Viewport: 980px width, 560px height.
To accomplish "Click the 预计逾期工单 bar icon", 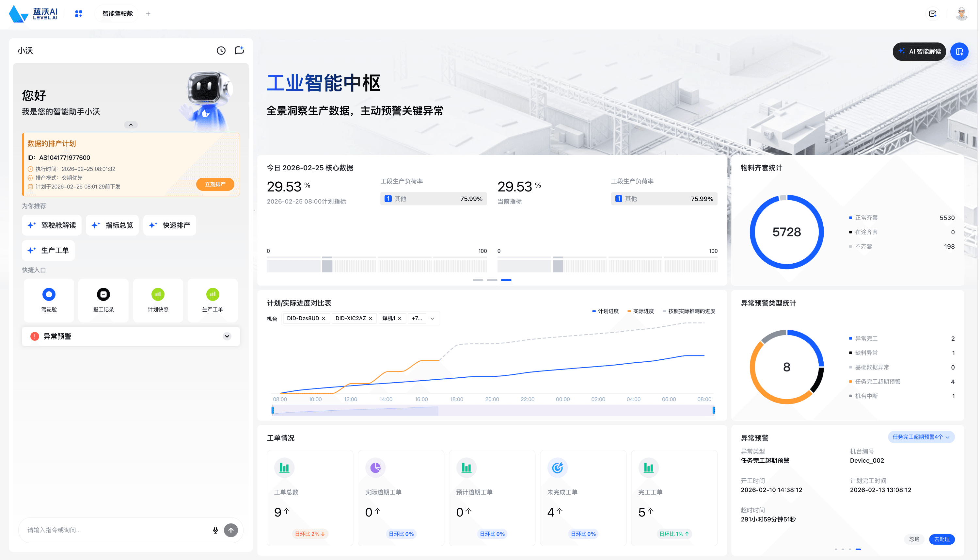I will point(466,468).
